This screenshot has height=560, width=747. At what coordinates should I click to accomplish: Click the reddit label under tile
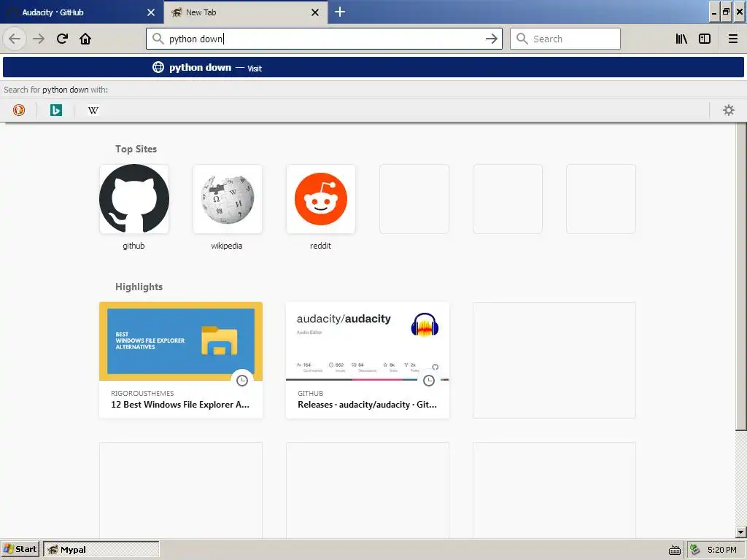pos(320,246)
